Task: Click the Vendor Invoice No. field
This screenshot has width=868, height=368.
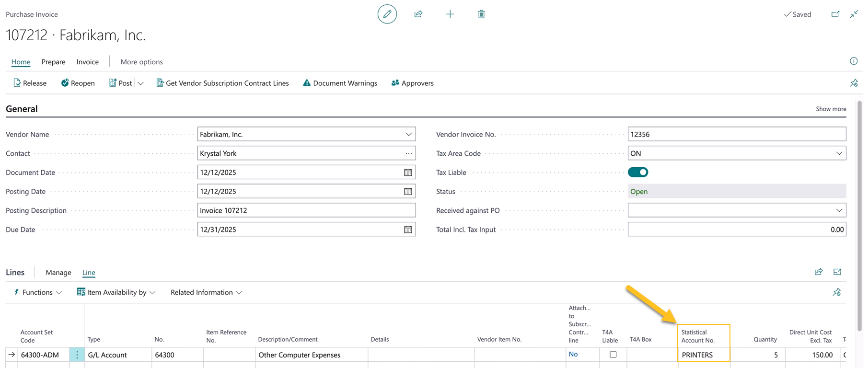Action: (737, 134)
